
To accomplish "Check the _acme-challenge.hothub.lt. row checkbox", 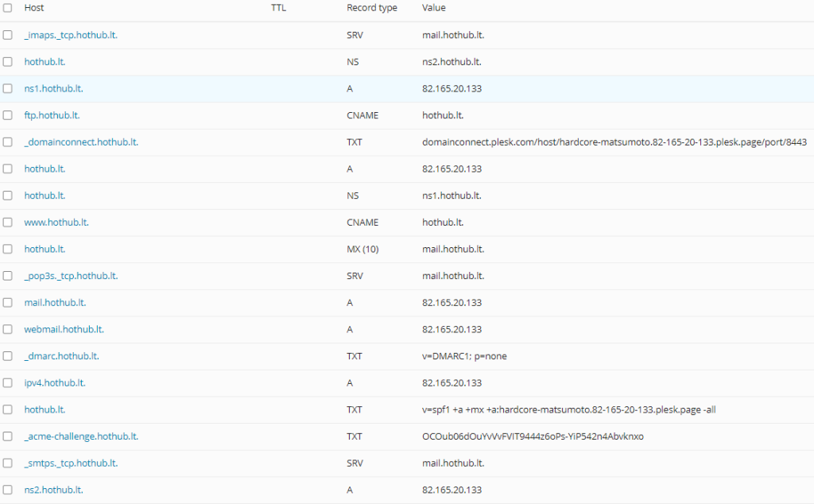I will [7, 436].
